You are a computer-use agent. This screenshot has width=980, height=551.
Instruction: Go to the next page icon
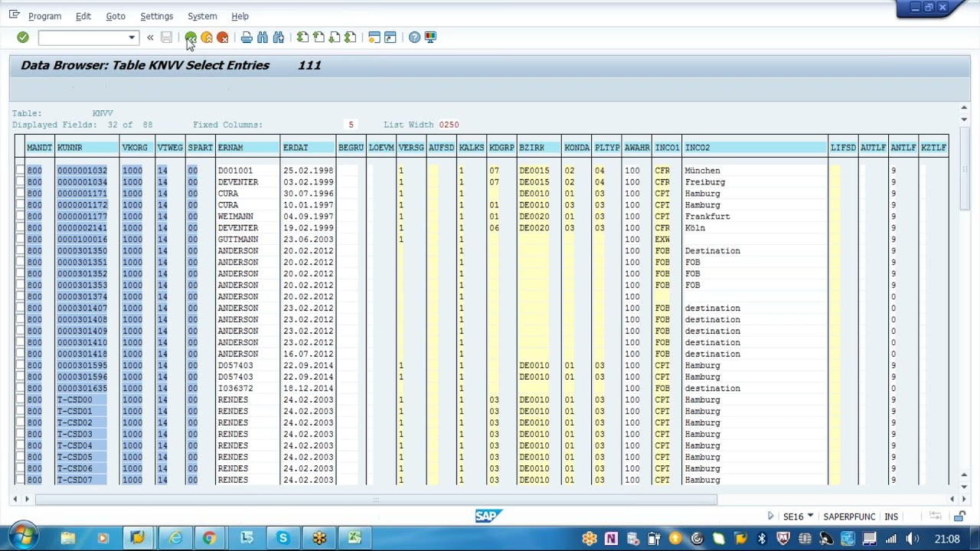335,37
